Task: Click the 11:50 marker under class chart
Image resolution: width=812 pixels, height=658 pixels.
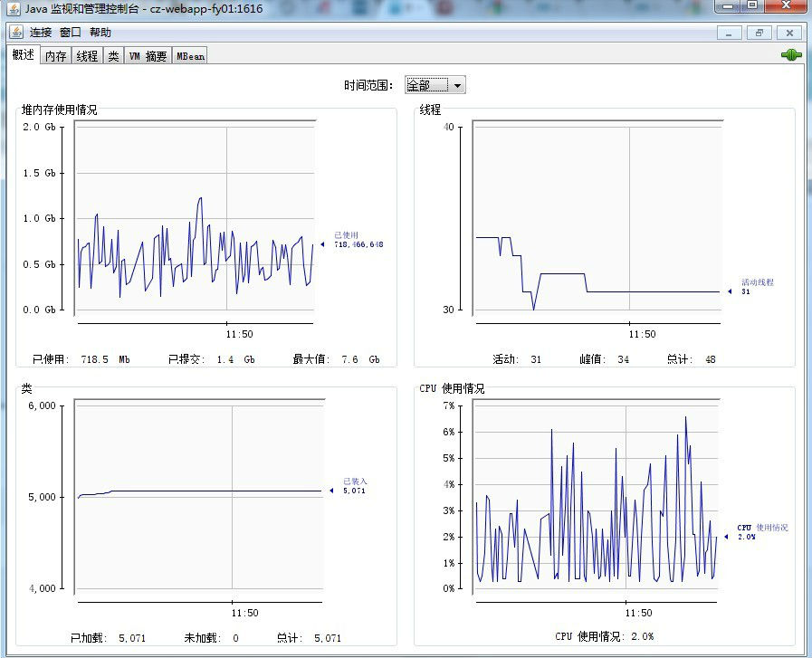Action: [x=244, y=613]
